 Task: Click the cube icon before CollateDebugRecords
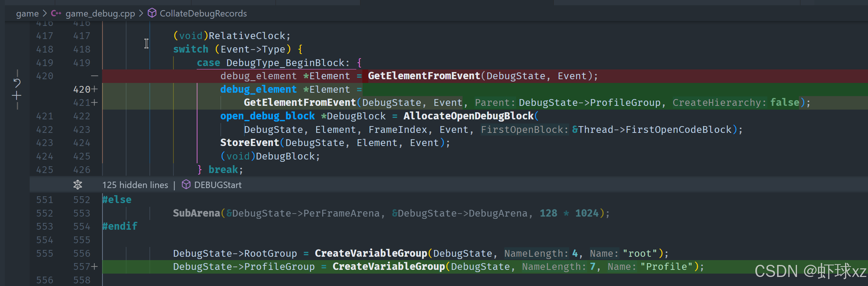pos(152,14)
